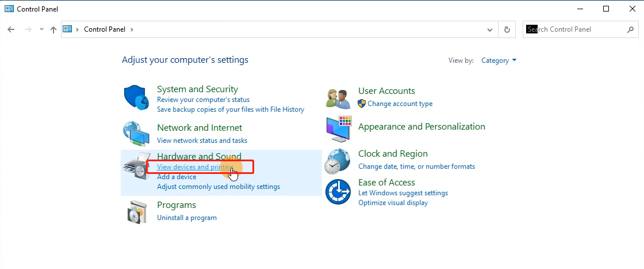Close the Control Panel window
Viewport: 644px width, 269px height.
point(632,9)
